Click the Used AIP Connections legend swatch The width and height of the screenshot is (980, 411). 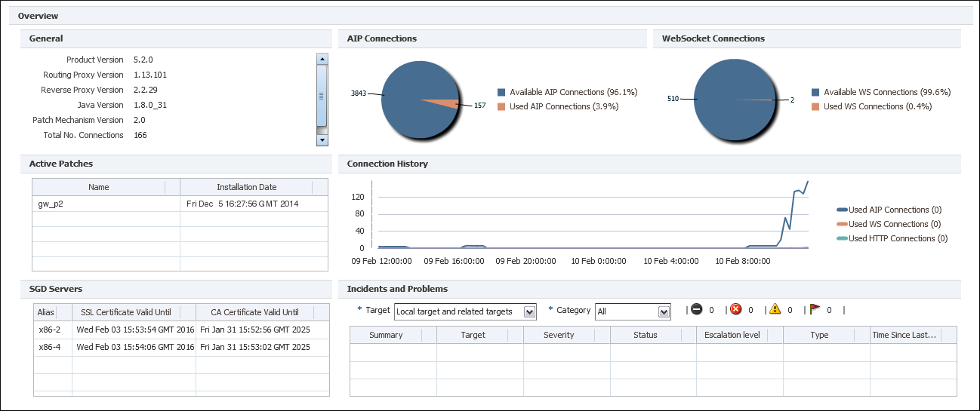point(501,106)
